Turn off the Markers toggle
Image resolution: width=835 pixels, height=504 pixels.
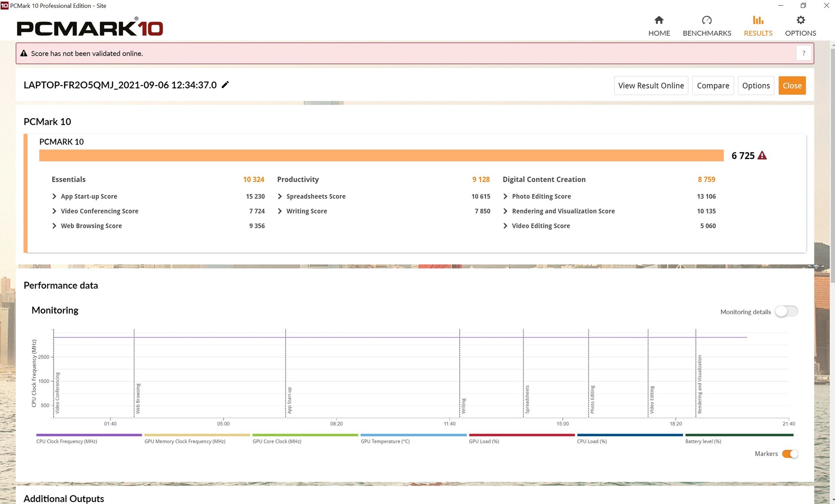tap(790, 454)
